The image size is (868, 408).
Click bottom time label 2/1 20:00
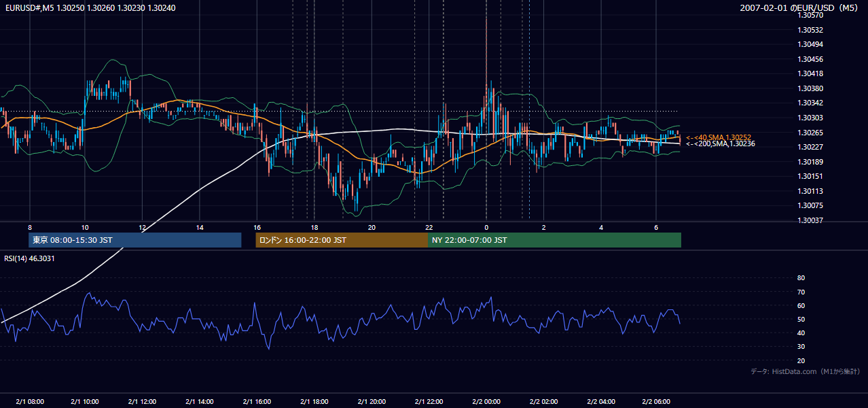coord(372,402)
